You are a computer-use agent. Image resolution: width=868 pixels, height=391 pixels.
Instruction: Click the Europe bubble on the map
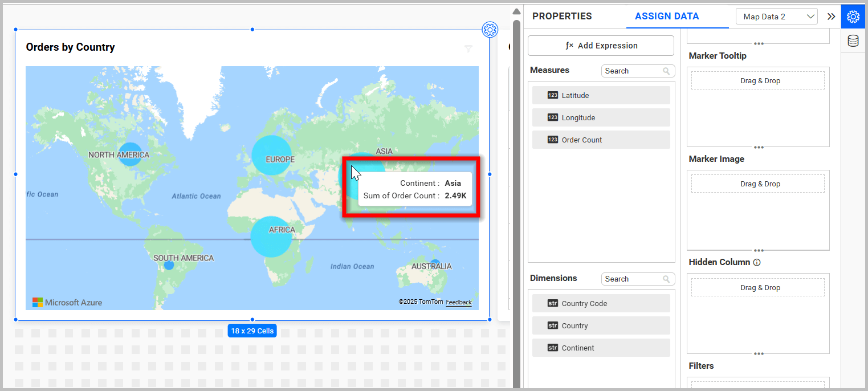point(271,155)
